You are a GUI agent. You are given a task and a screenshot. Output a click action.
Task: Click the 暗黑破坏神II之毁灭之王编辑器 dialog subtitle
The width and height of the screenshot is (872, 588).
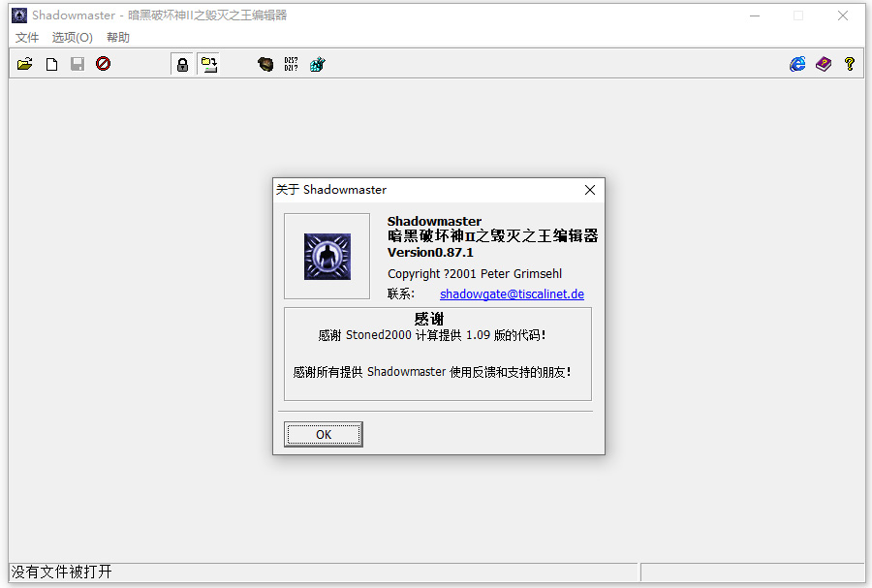[x=493, y=236]
